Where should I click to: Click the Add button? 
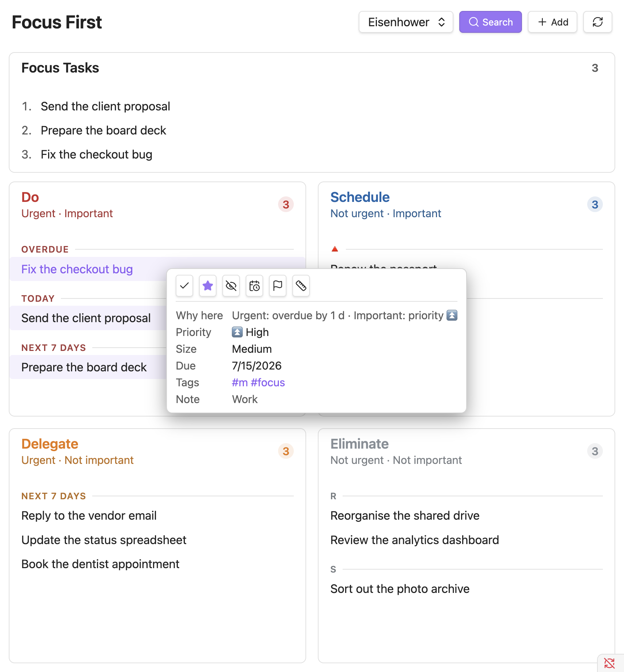click(x=553, y=22)
